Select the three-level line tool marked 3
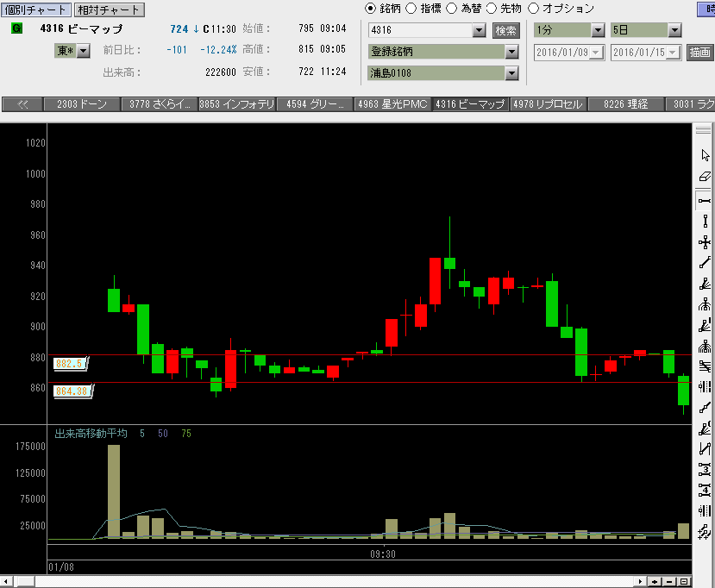Viewport: 715px width, 588px height. 705,470
